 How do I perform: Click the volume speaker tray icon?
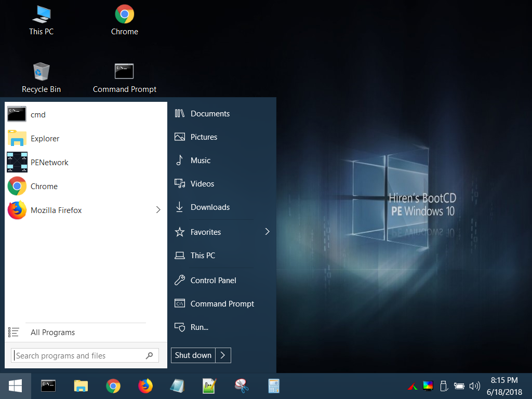[x=475, y=386]
